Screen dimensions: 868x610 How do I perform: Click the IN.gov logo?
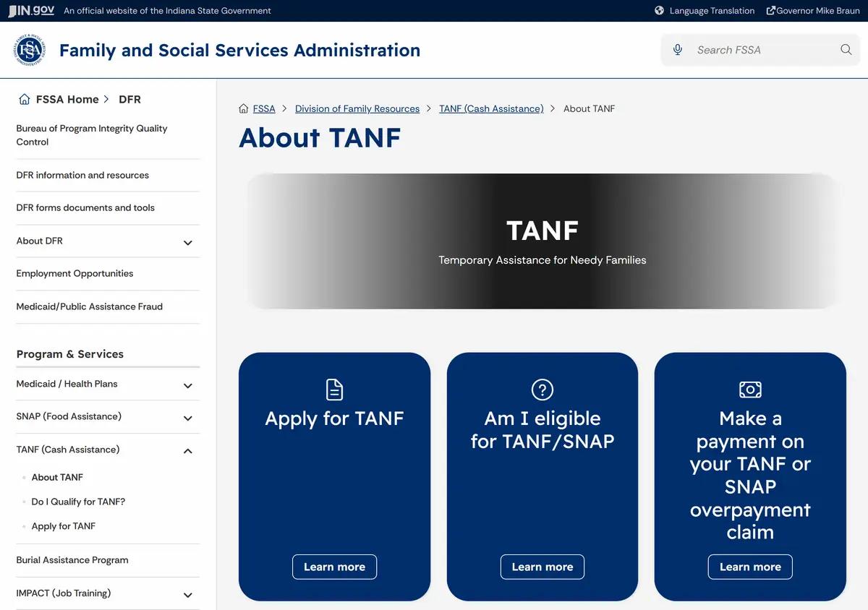[x=31, y=11]
